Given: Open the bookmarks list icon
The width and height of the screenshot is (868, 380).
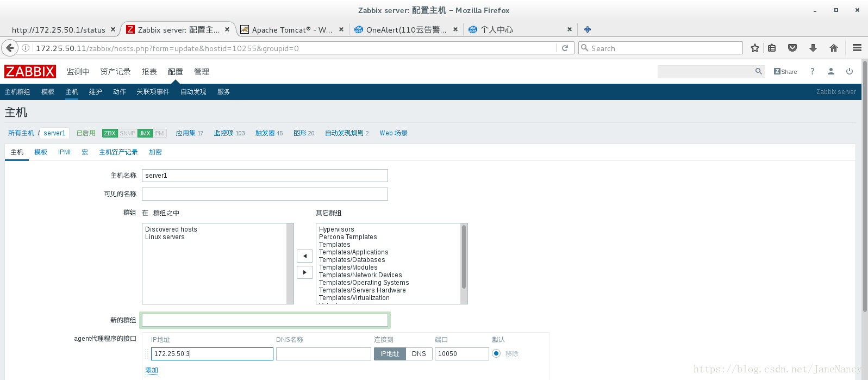Looking at the screenshot, I should [x=772, y=48].
